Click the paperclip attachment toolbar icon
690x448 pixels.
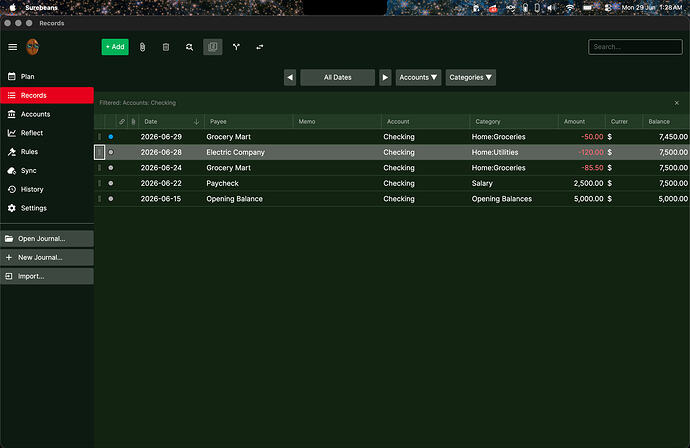(142, 47)
